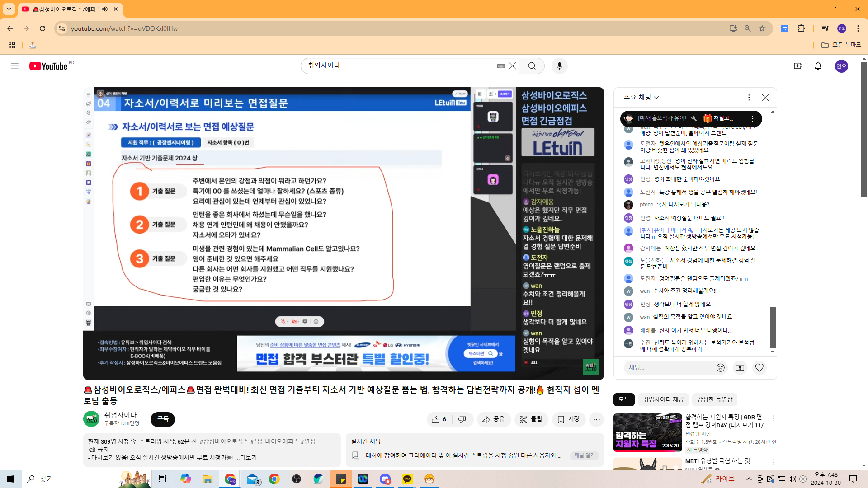The width and height of the screenshot is (868, 488).
Task: Click the YouTube voice search microphone icon
Action: (x=559, y=66)
